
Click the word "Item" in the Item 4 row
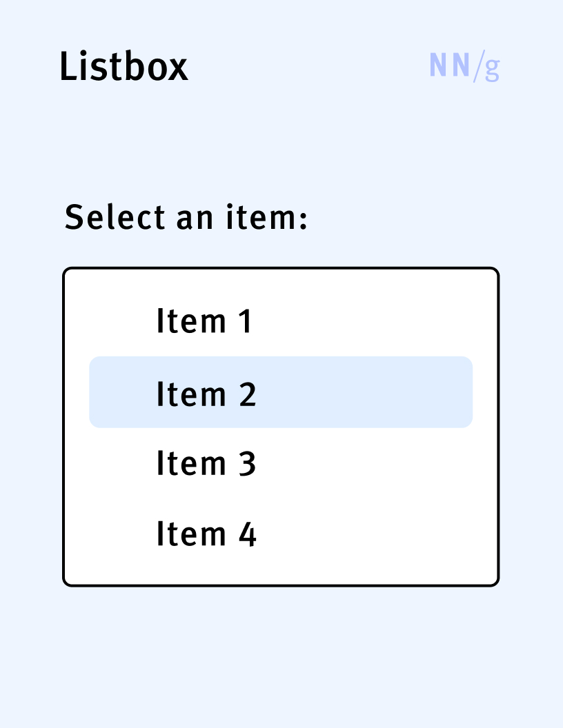[181, 534]
